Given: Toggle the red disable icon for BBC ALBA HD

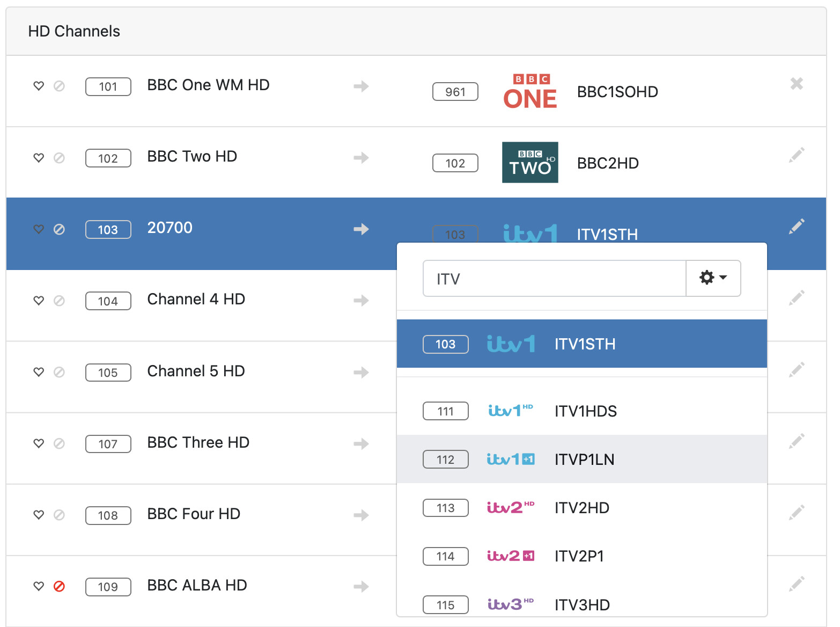Looking at the screenshot, I should (60, 586).
